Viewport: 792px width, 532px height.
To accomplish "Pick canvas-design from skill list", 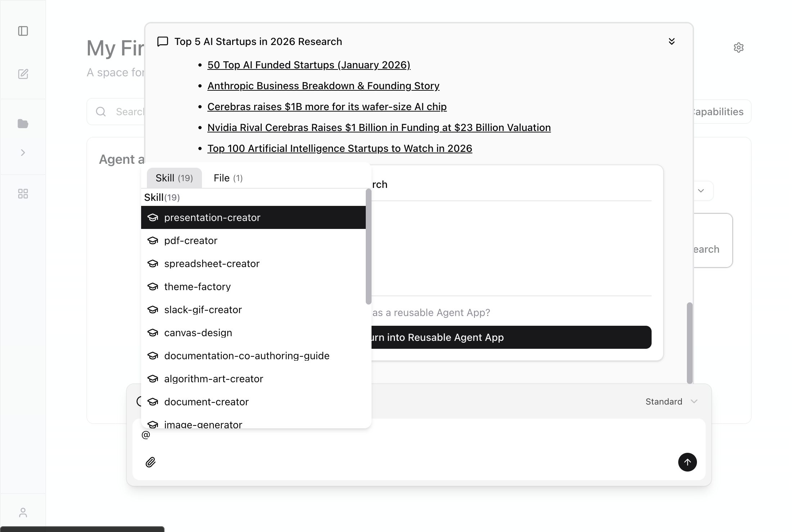I will [198, 333].
